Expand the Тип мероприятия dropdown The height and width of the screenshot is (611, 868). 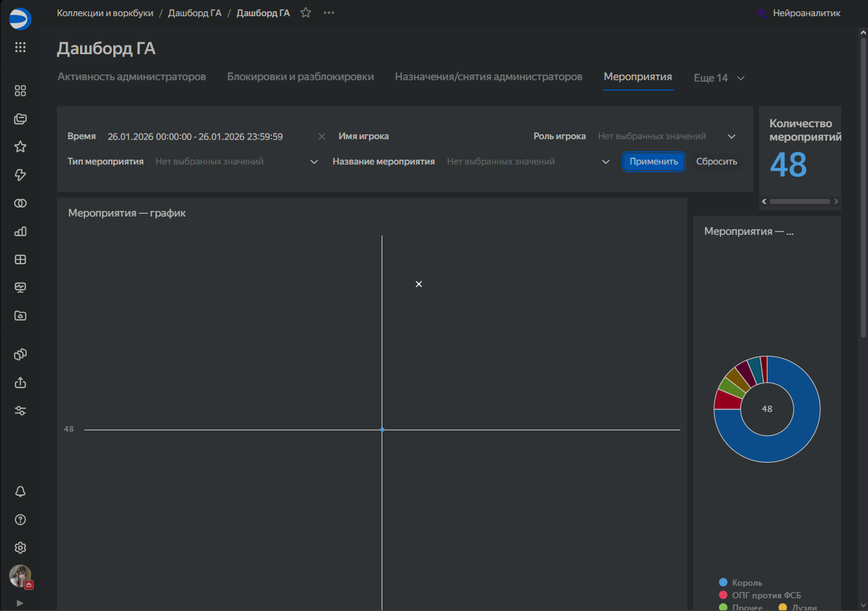[x=314, y=162]
